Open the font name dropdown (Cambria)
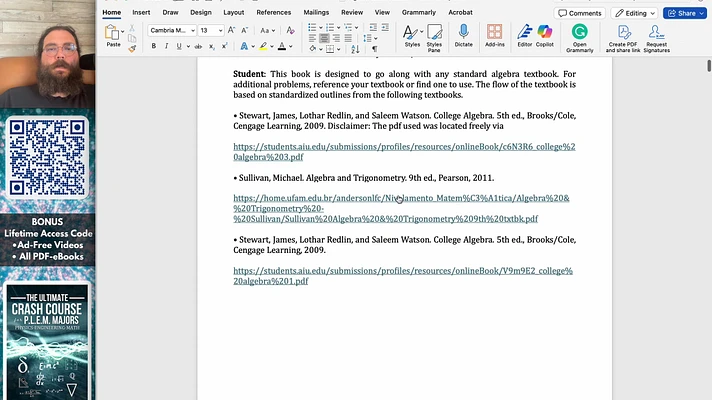This screenshot has height=400, width=712. 193,30
